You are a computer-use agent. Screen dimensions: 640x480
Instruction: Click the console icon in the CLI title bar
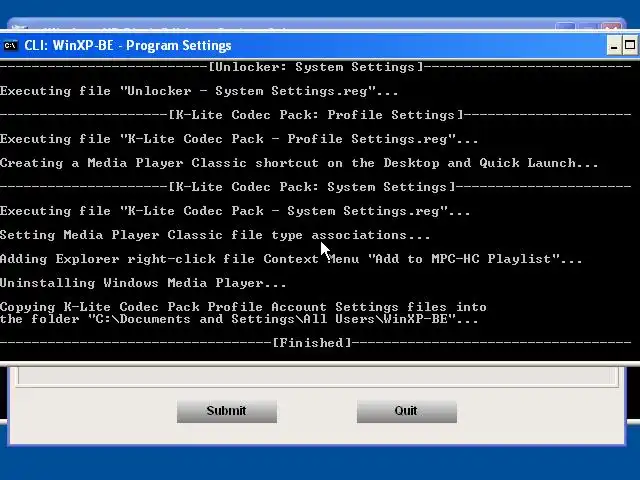(10, 45)
